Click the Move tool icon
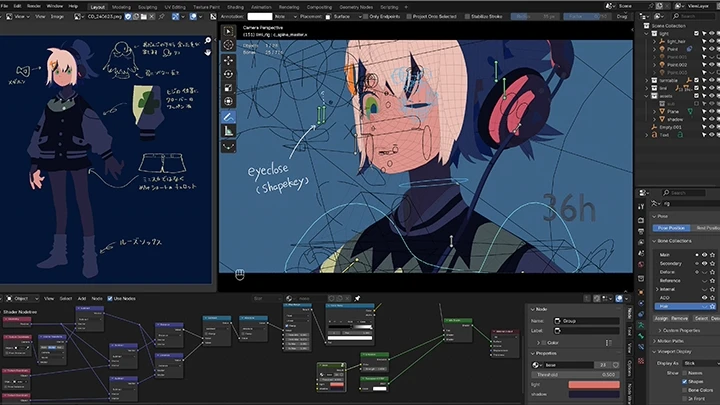Screen dimensions: 720x405 (x=228, y=60)
